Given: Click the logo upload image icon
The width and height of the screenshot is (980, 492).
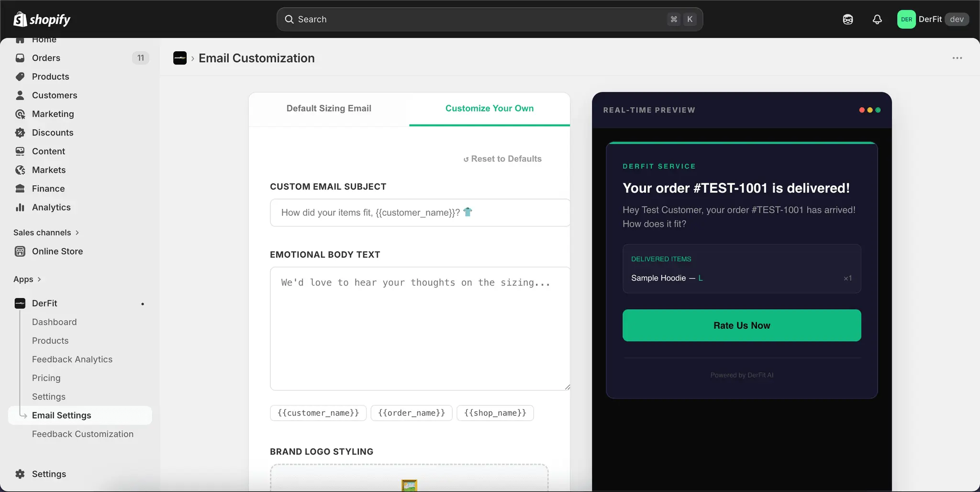Looking at the screenshot, I should coord(409,485).
